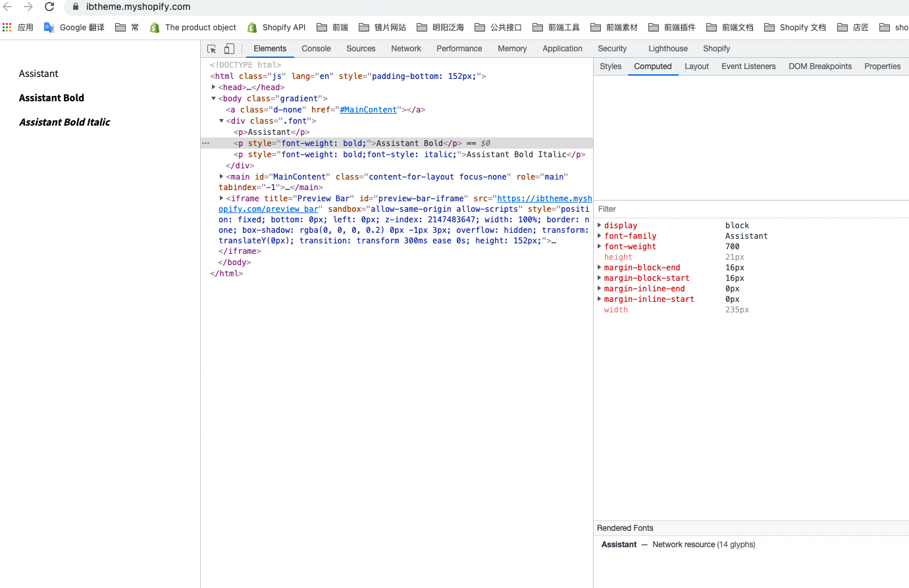909x588 pixels.
Task: Open the 前端文档 bookmark folder
Action: coord(730,28)
